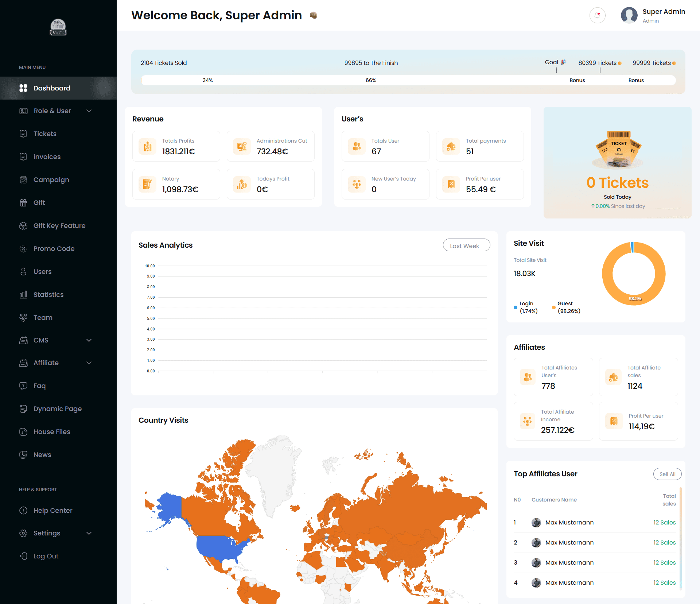
Task: Click the Total payments card icon
Action: click(451, 146)
